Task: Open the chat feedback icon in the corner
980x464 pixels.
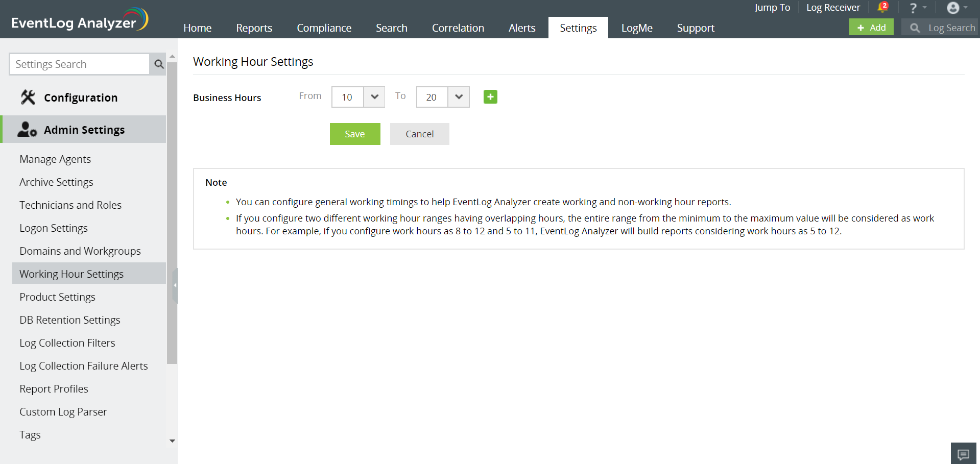Action: (964, 454)
